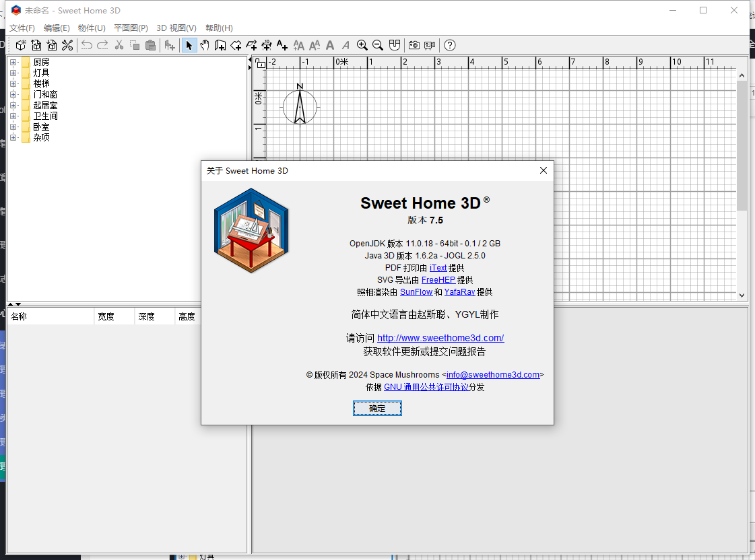
Task: Toggle italic text style icon
Action: pyautogui.click(x=346, y=45)
